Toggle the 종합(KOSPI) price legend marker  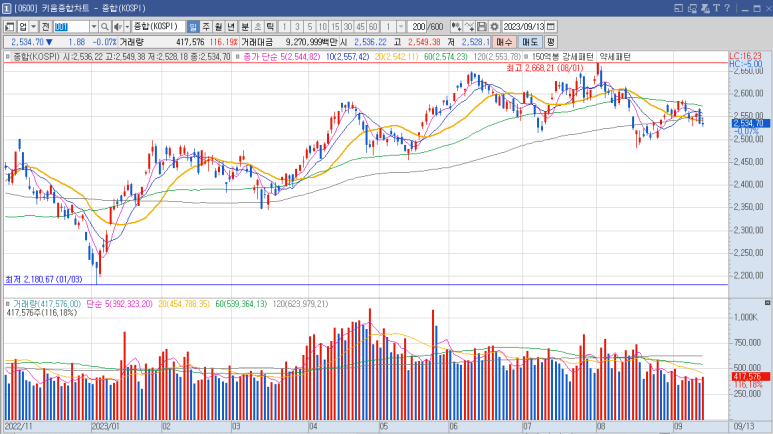point(7,57)
